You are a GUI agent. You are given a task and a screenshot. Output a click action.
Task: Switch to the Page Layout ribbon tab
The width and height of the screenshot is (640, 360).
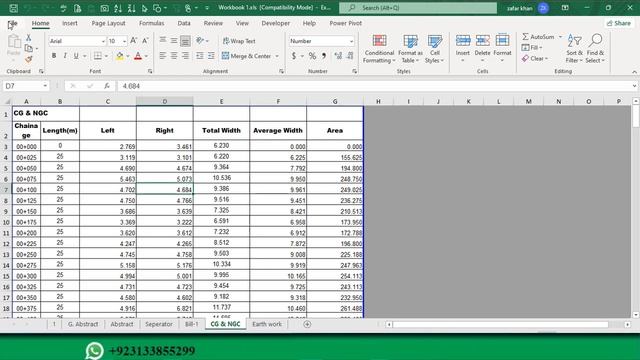point(108,23)
